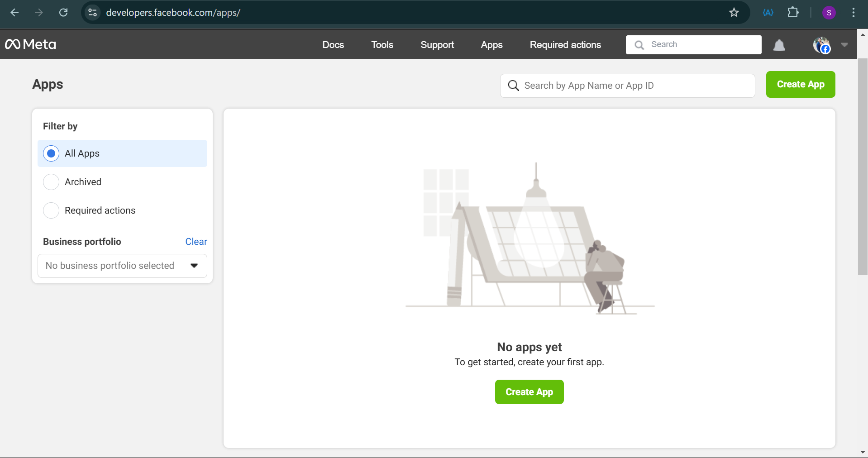868x458 pixels.
Task: Select the All Apps filter
Action: tap(51, 153)
